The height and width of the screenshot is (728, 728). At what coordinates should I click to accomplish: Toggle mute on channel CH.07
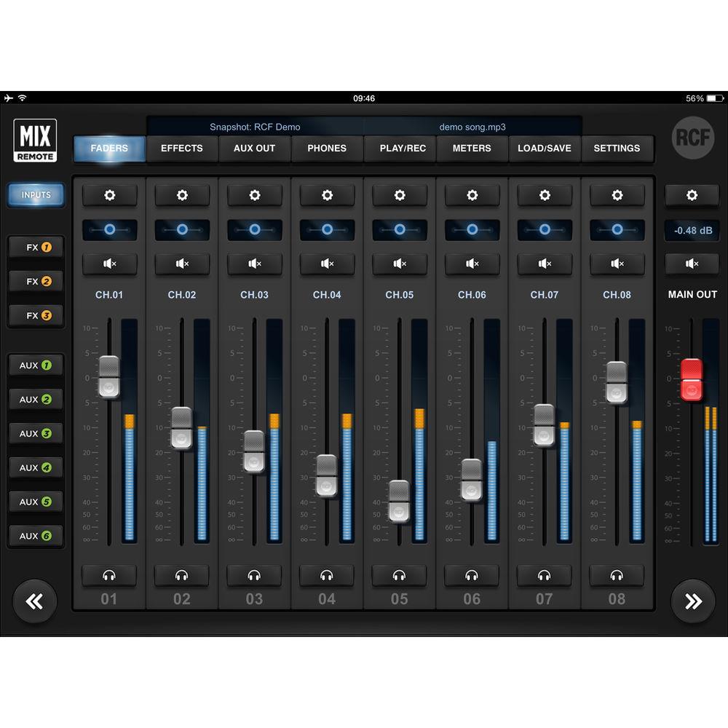545,264
